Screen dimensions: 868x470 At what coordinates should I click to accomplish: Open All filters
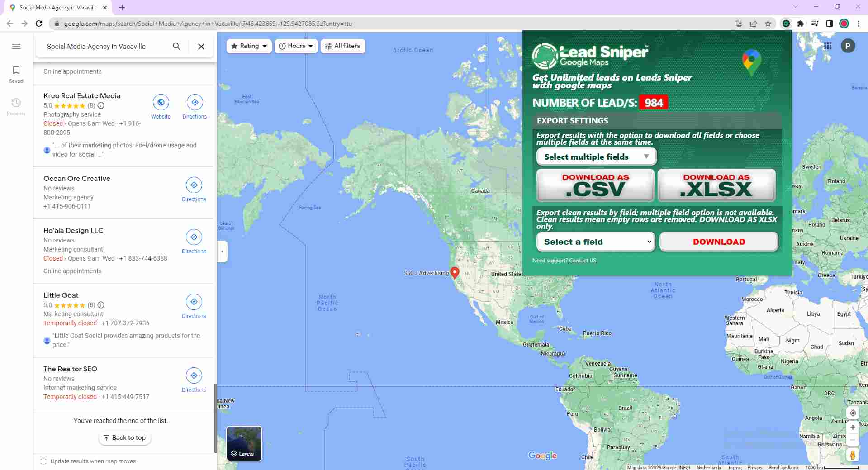click(343, 46)
